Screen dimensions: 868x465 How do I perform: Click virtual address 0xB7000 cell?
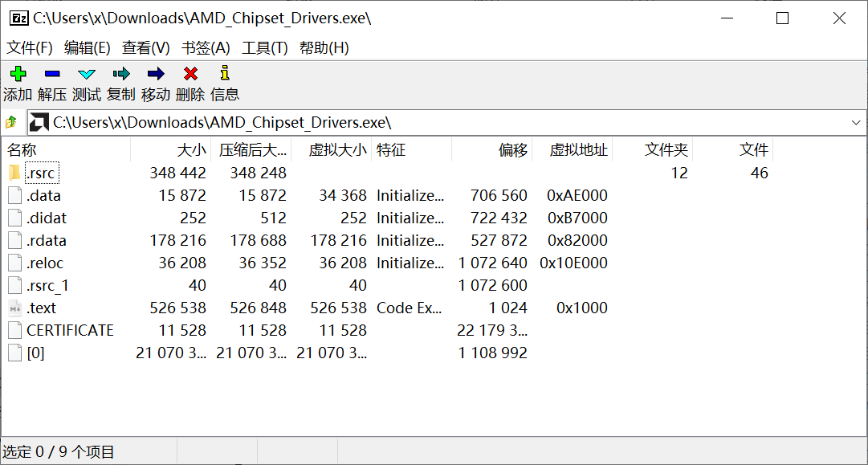(577, 218)
